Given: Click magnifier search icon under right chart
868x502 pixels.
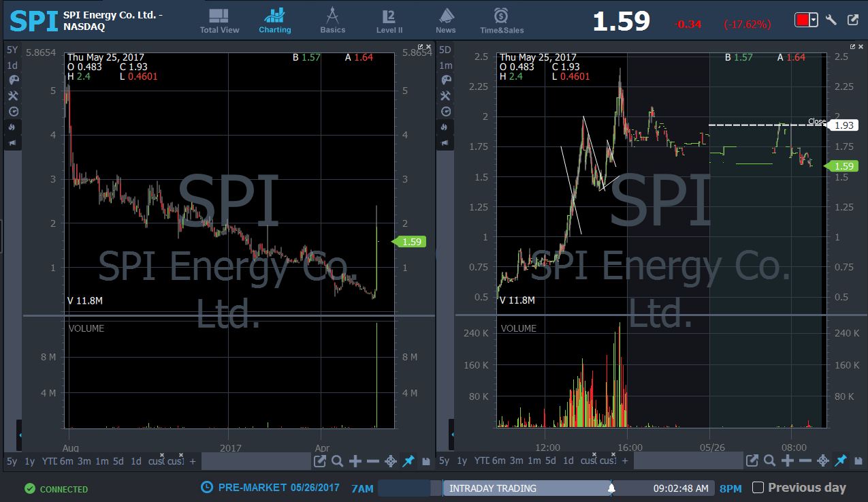Looking at the screenshot, I should 769,461.
